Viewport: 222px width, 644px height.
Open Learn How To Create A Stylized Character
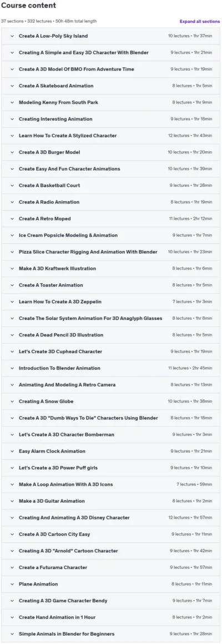(110, 136)
